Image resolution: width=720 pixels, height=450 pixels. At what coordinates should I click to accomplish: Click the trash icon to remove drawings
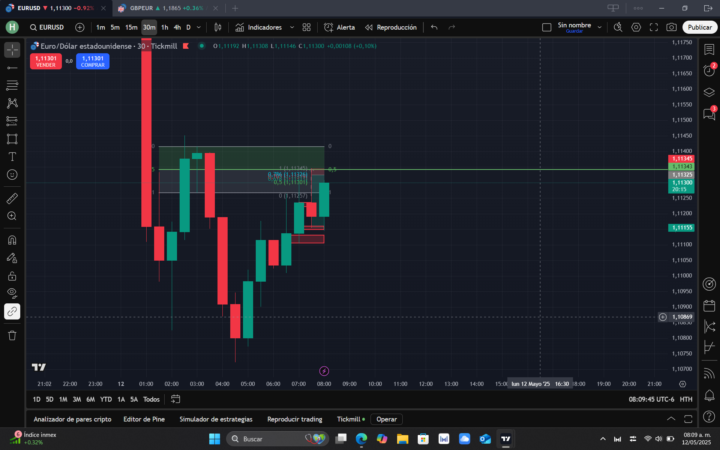point(12,335)
